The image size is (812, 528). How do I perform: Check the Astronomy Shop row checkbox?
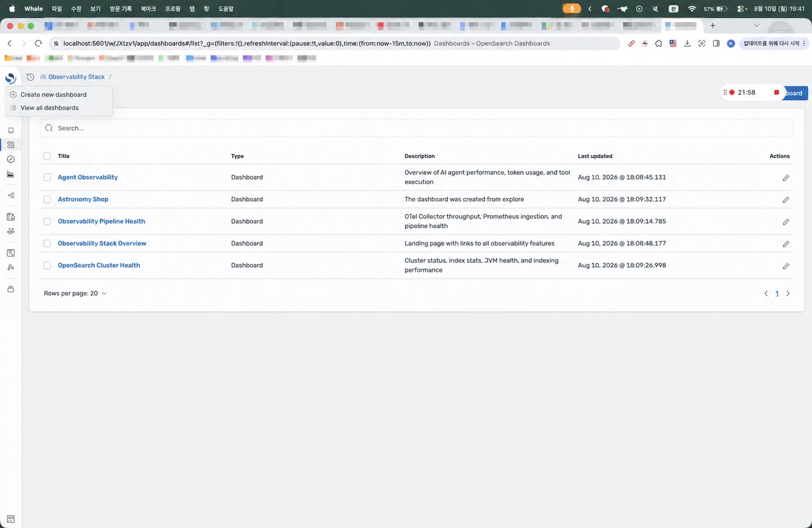47,200
